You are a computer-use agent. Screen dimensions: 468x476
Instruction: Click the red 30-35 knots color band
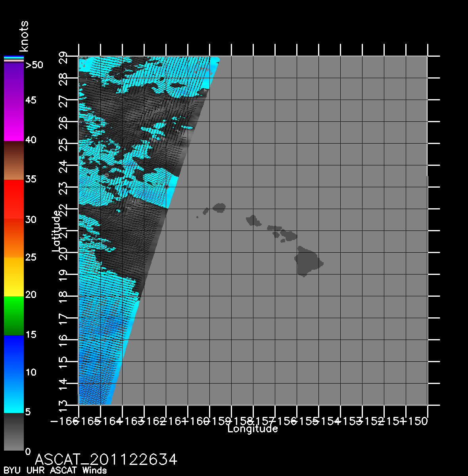13,199
